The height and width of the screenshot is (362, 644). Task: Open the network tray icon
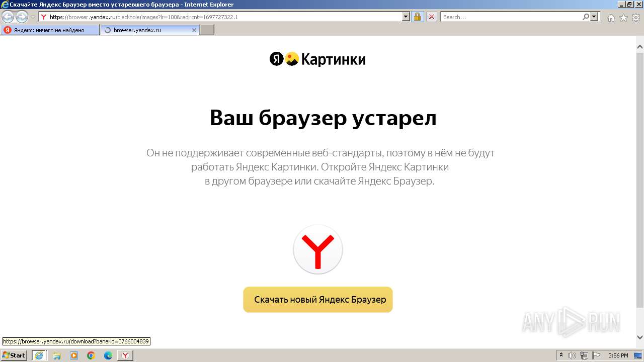[584, 355]
